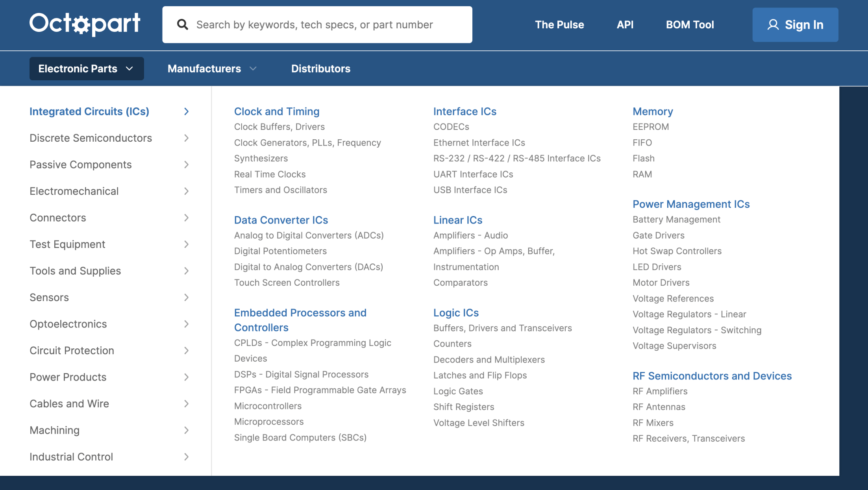Expand chevron next to Discrete Semiconductors
The image size is (868, 490).
[187, 138]
